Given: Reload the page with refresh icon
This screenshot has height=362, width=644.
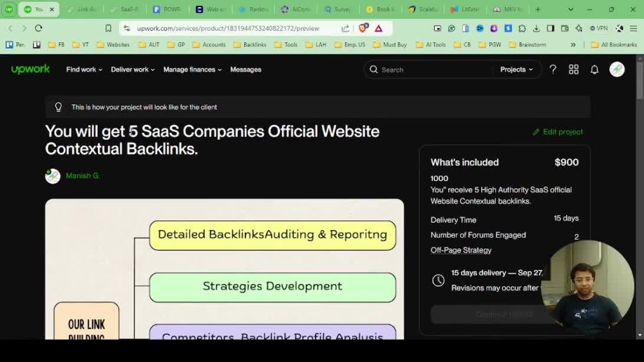Looking at the screenshot, I should (39, 28).
